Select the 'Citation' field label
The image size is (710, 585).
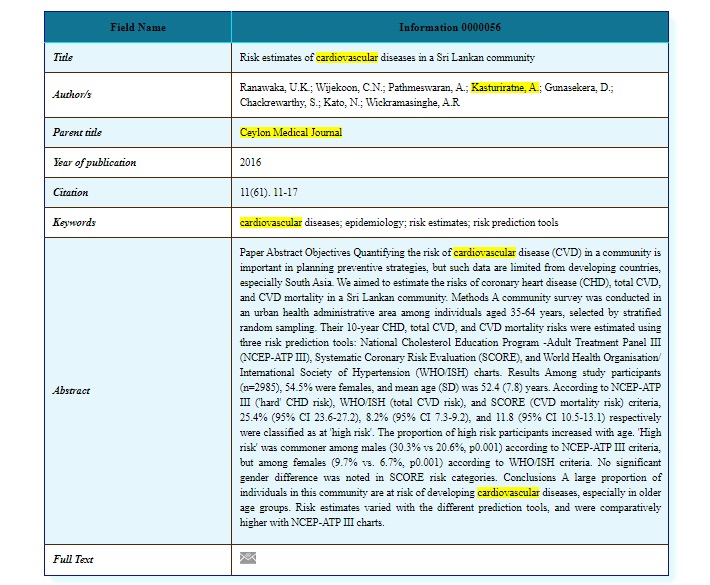tap(70, 192)
